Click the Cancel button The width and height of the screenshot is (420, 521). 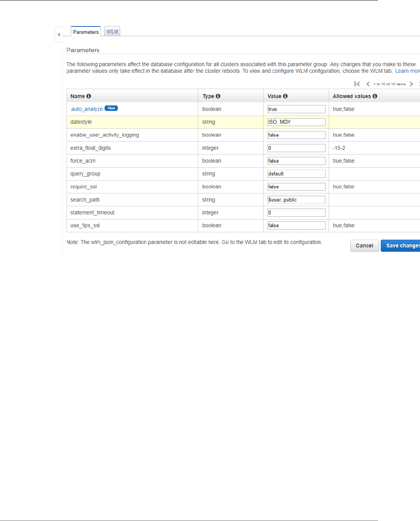[364, 246]
